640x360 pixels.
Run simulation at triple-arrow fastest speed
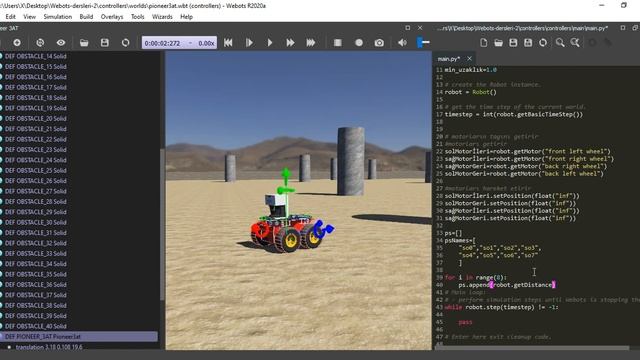point(311,42)
